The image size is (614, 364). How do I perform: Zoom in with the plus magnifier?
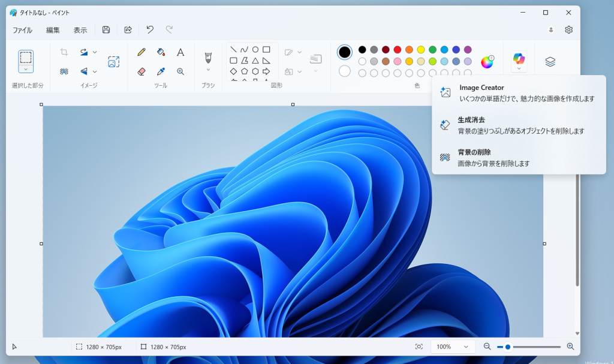pyautogui.click(x=571, y=347)
